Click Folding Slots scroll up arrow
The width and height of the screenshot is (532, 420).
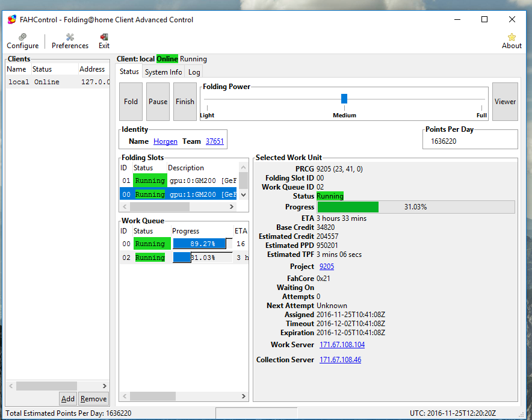[243, 167]
